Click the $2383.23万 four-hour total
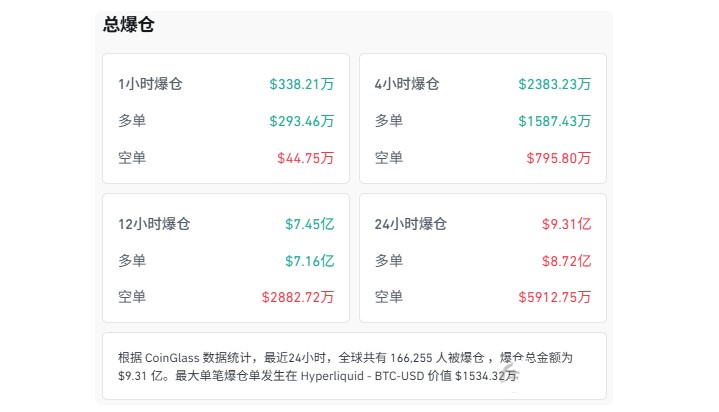 [554, 84]
